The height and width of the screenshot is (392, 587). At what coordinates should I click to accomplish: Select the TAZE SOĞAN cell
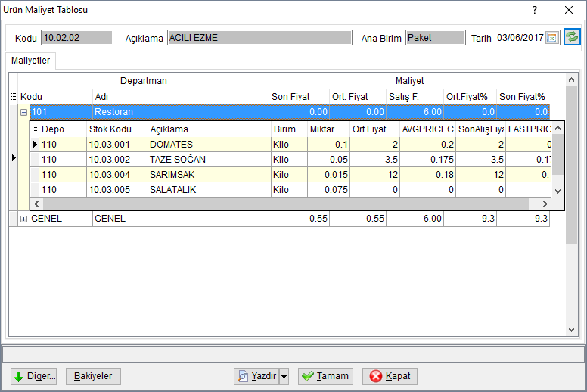point(210,160)
